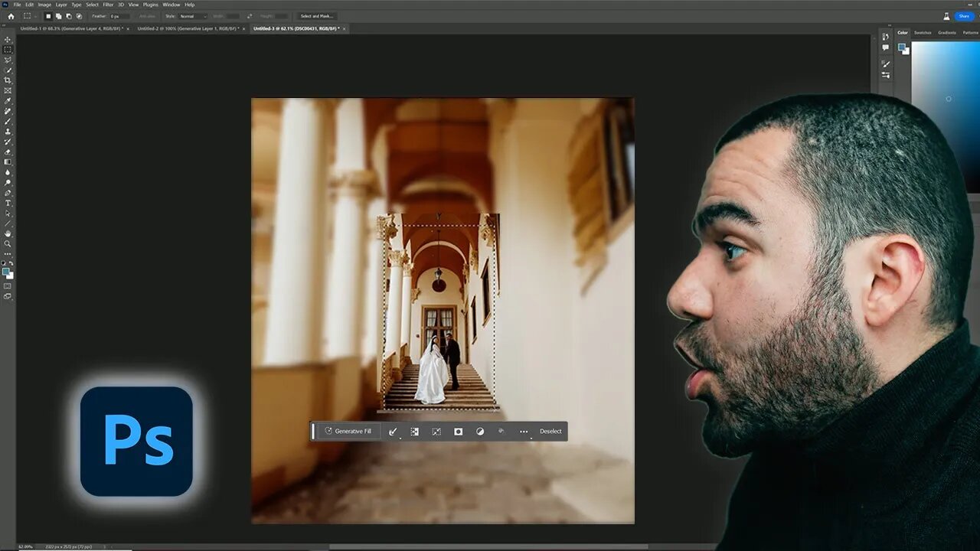Select the Path Selection tool
The image size is (980, 551).
click(8, 214)
